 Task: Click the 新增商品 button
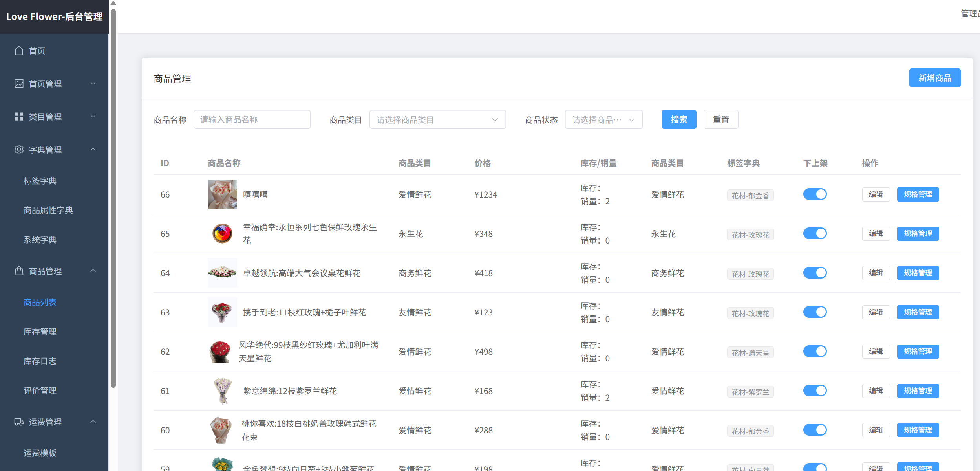point(934,78)
